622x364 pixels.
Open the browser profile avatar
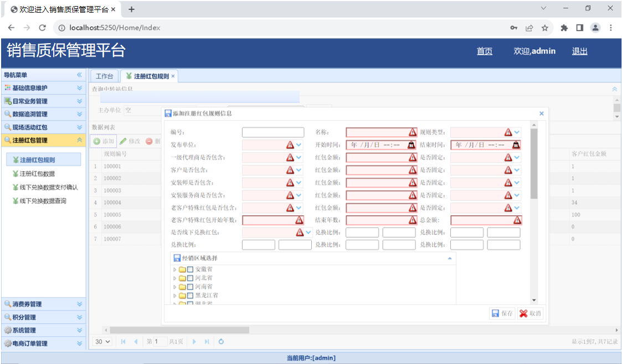595,28
